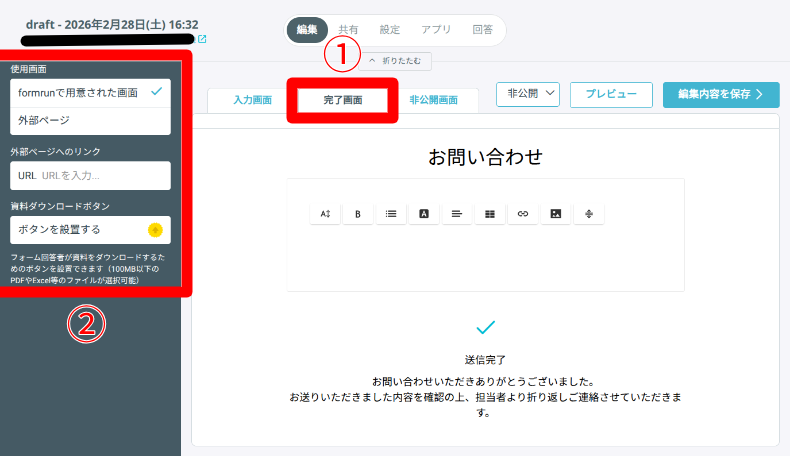Click the 外部ページへのリンク label
Image resolution: width=790 pixels, height=456 pixels.
click(x=55, y=152)
